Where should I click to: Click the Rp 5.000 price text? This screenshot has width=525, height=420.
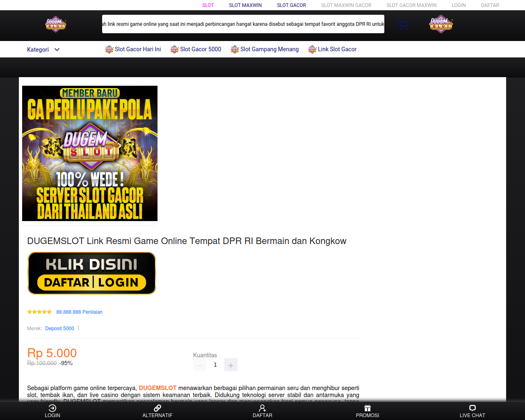[52, 353]
